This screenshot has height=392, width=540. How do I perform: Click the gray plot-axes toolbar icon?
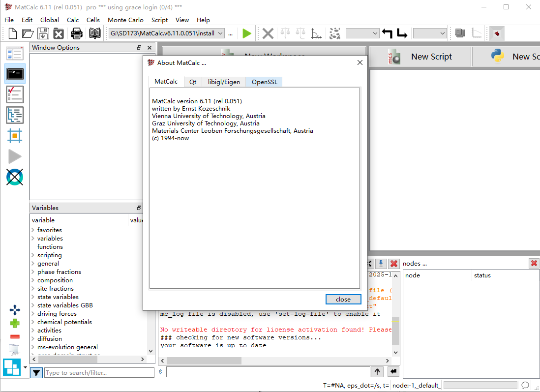click(477, 33)
